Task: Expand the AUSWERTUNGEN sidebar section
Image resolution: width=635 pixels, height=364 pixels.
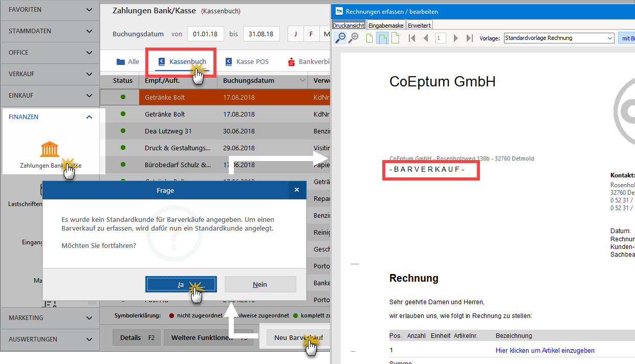Action: pyautogui.click(x=90, y=339)
